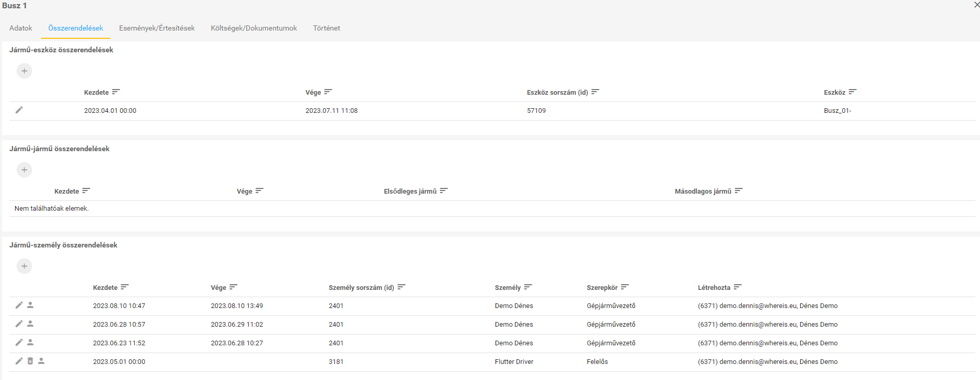Sort person table by Szerepkör column
The height and width of the screenshot is (380, 980).
click(x=624, y=287)
